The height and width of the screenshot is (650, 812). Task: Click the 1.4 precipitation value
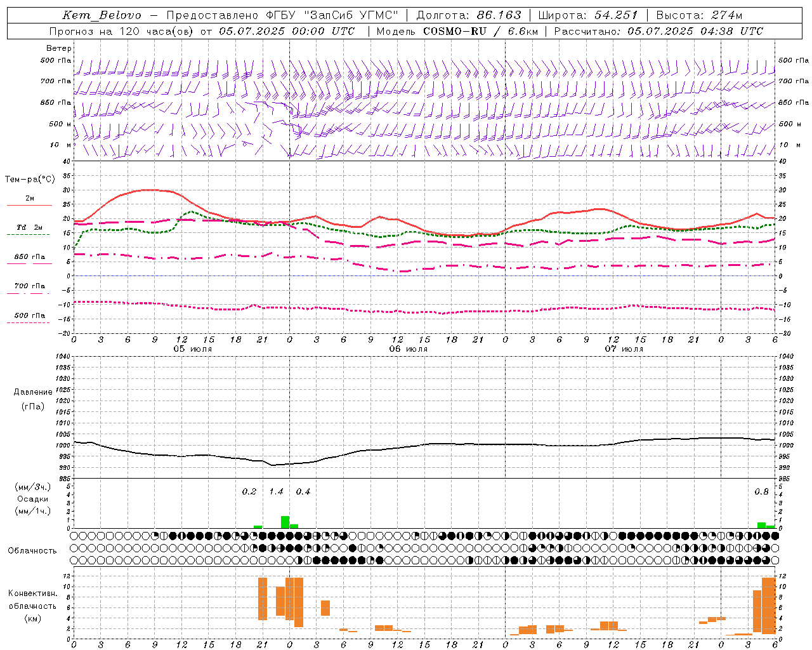tap(277, 492)
